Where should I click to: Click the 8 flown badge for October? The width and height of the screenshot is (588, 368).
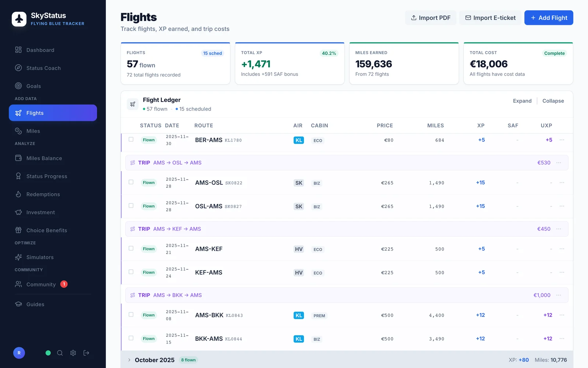pos(189,360)
